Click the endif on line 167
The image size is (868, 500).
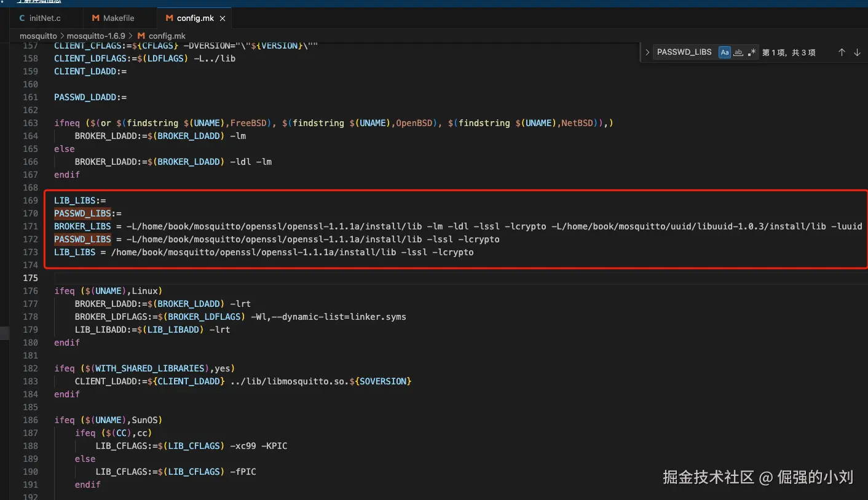[67, 175]
